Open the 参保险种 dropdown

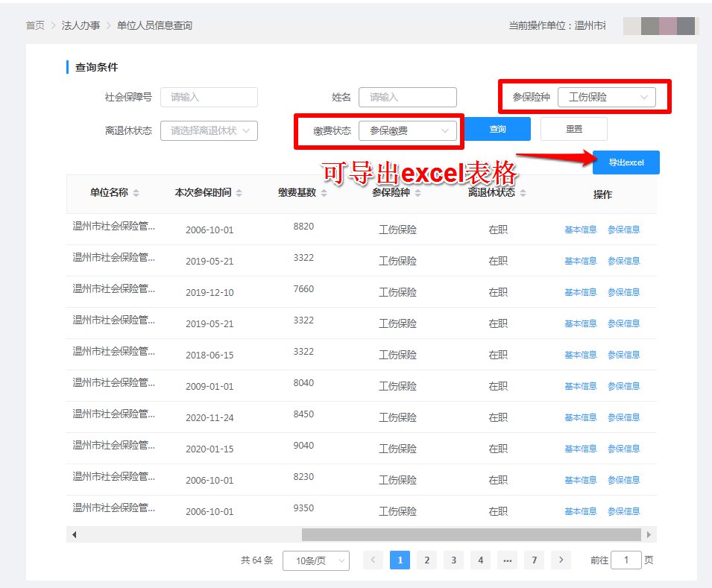click(606, 97)
